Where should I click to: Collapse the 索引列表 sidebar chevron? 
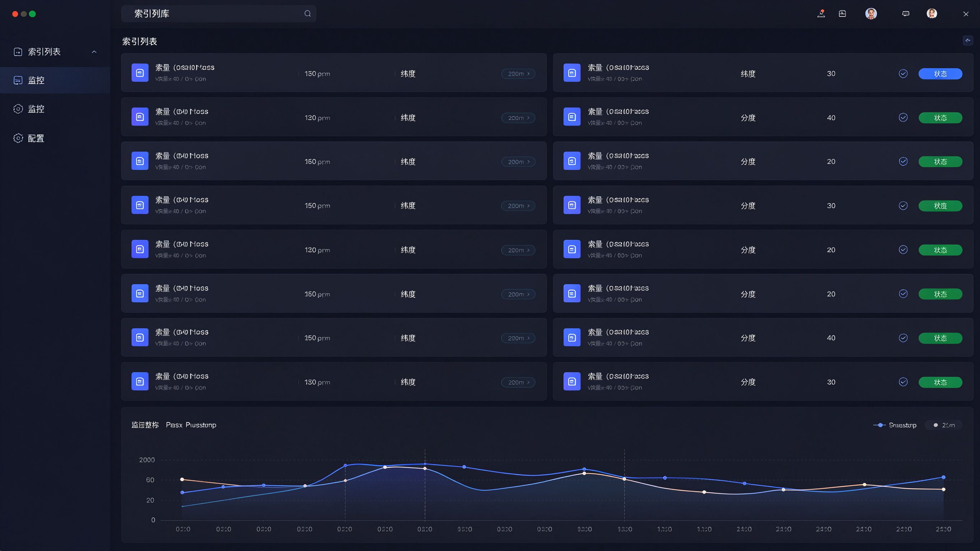coord(94,52)
